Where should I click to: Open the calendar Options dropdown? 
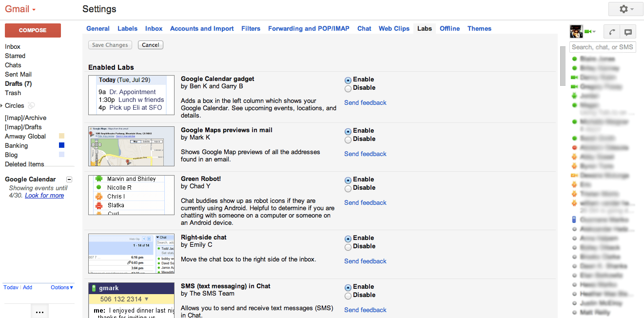62,287
